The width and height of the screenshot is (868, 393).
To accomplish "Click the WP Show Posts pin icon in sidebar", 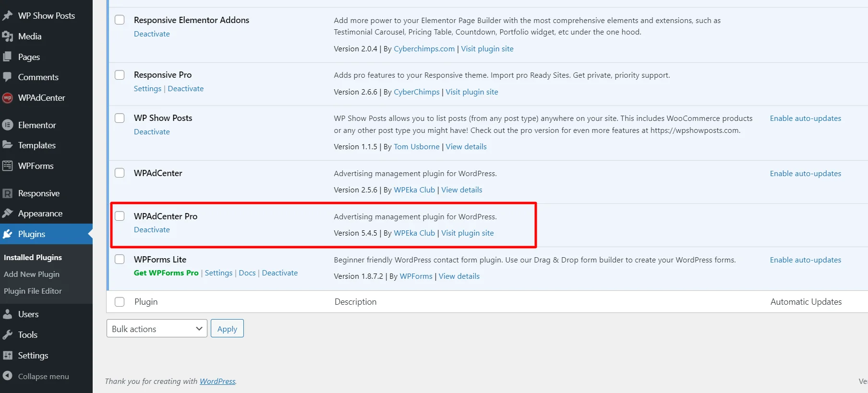I will (7, 15).
